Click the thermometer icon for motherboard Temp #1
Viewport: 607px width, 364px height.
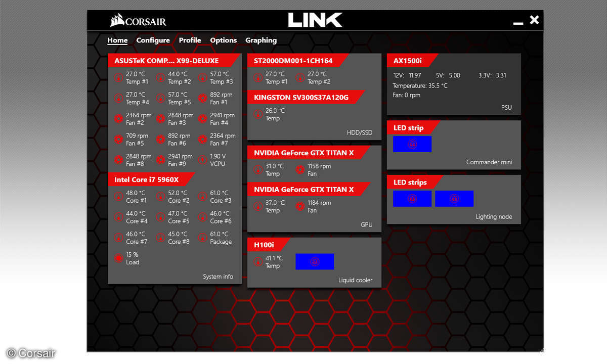point(118,77)
